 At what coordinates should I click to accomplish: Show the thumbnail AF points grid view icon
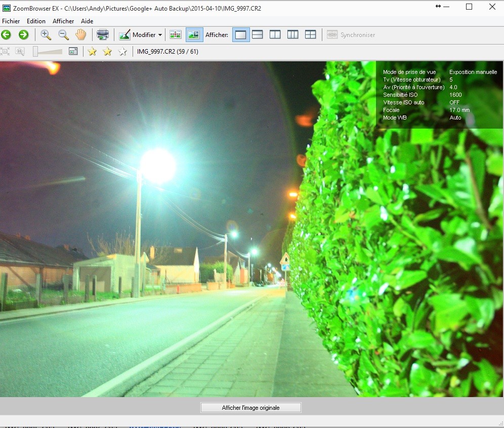click(x=176, y=35)
